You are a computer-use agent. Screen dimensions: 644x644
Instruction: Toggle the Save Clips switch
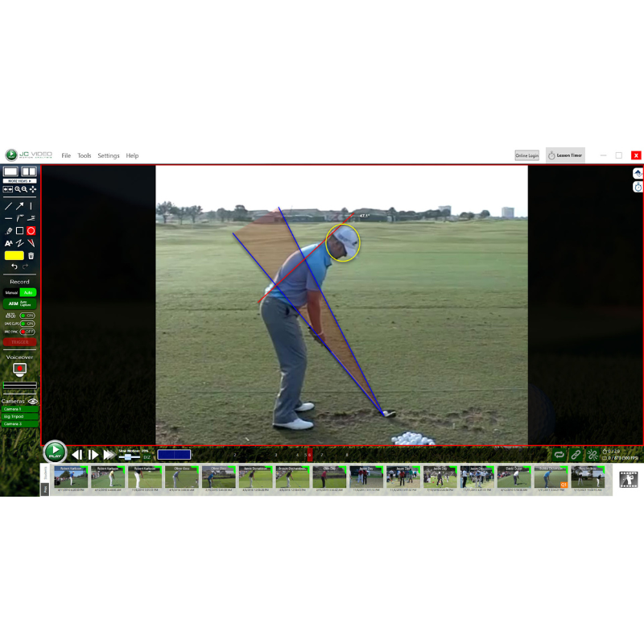(x=27, y=324)
